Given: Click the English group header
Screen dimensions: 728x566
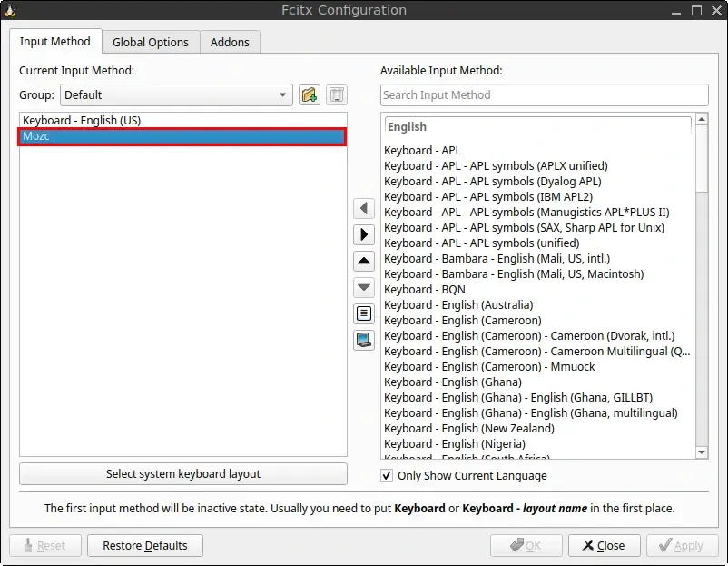Looking at the screenshot, I should [x=537, y=127].
